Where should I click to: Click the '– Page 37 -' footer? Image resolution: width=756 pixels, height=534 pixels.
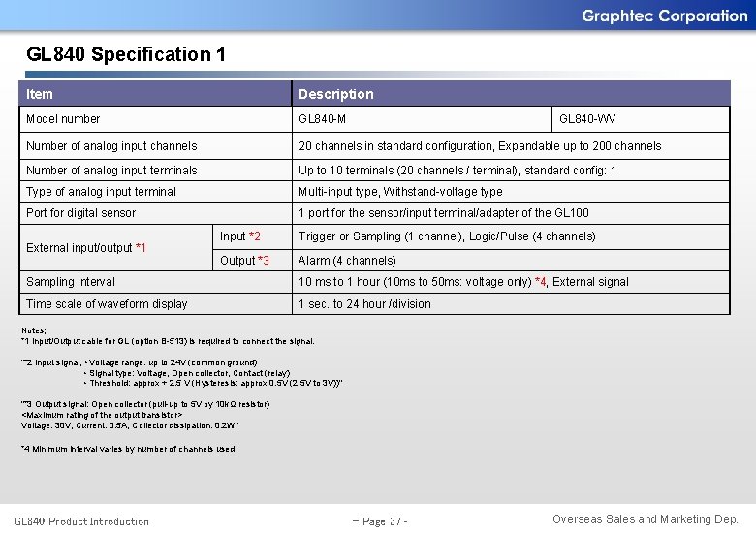pyautogui.click(x=380, y=521)
